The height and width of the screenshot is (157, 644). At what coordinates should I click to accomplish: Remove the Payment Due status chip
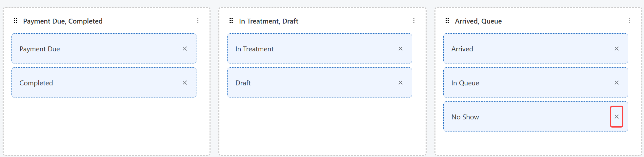tap(185, 49)
